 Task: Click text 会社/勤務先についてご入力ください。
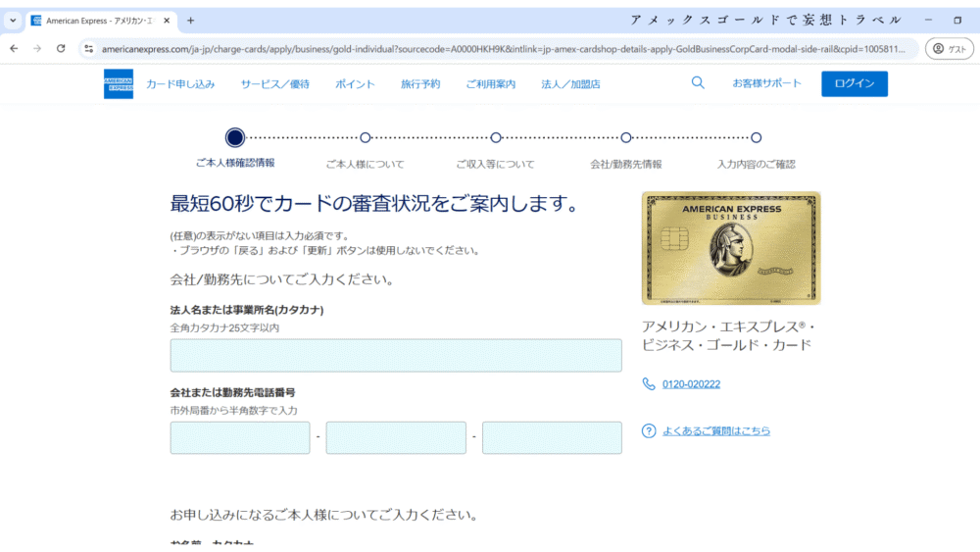(284, 279)
